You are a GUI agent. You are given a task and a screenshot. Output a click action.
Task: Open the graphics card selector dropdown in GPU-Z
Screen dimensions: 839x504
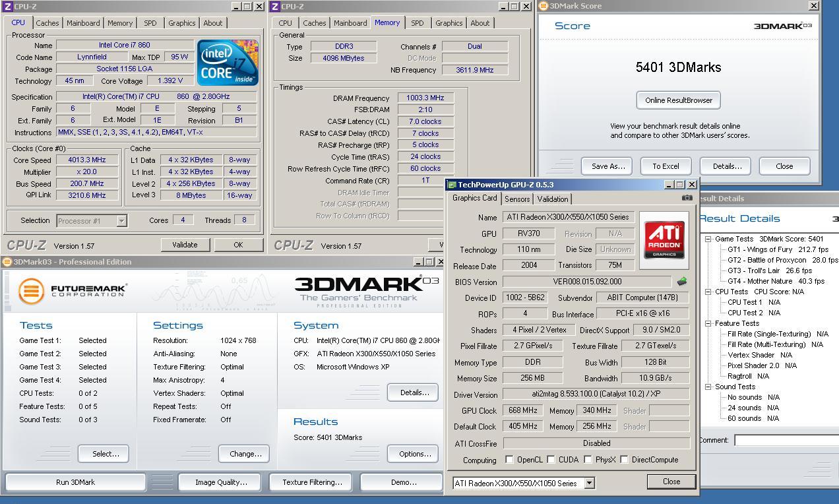pos(589,483)
